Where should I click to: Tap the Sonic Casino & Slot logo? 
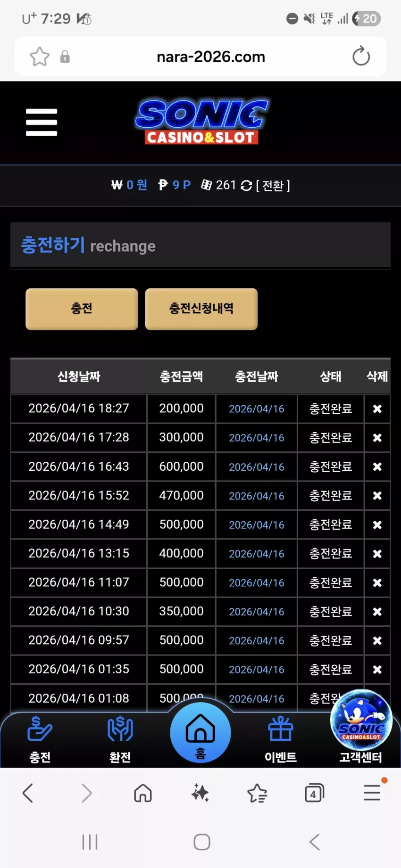[x=201, y=122]
